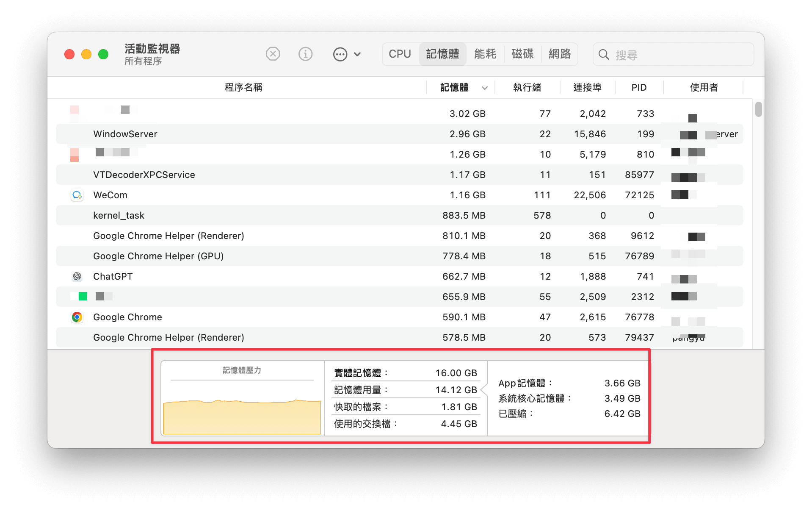This screenshot has width=812, height=511.
Task: Select the VTDecoderXPCService process row
Action: (399, 175)
